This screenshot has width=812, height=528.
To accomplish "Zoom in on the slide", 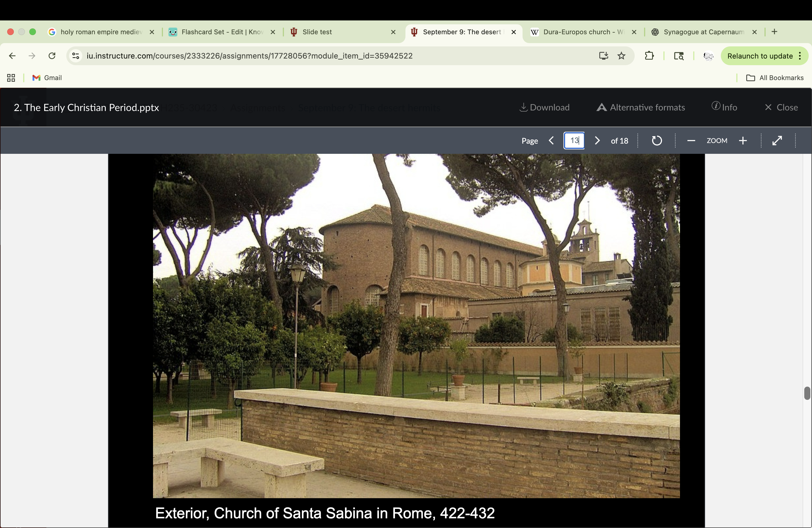I will click(743, 140).
